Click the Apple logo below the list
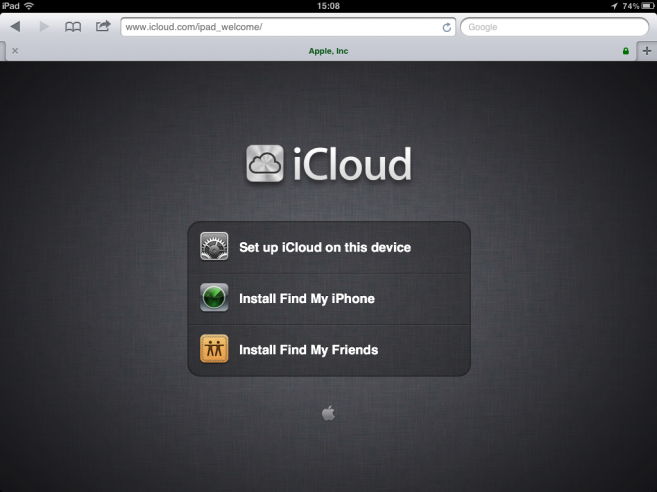The width and height of the screenshot is (657, 492). tap(328, 413)
